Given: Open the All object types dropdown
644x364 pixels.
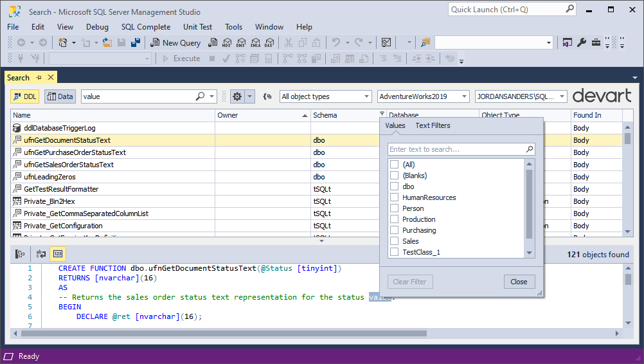Looking at the screenshot, I should (x=326, y=96).
